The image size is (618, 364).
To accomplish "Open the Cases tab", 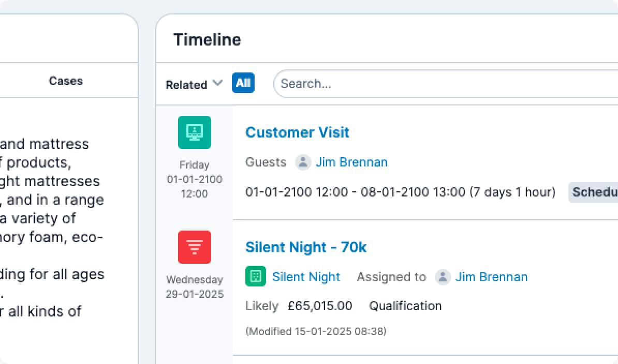I will (66, 81).
